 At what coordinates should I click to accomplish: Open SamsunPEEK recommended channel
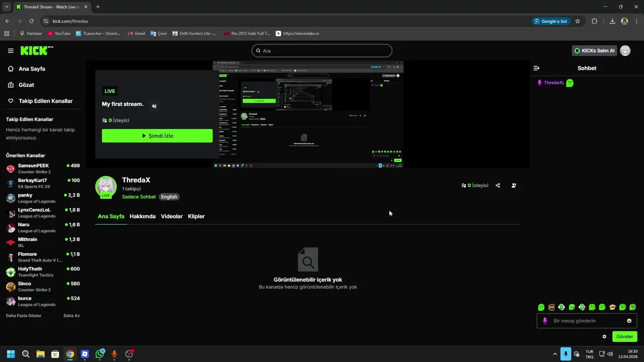point(43,168)
